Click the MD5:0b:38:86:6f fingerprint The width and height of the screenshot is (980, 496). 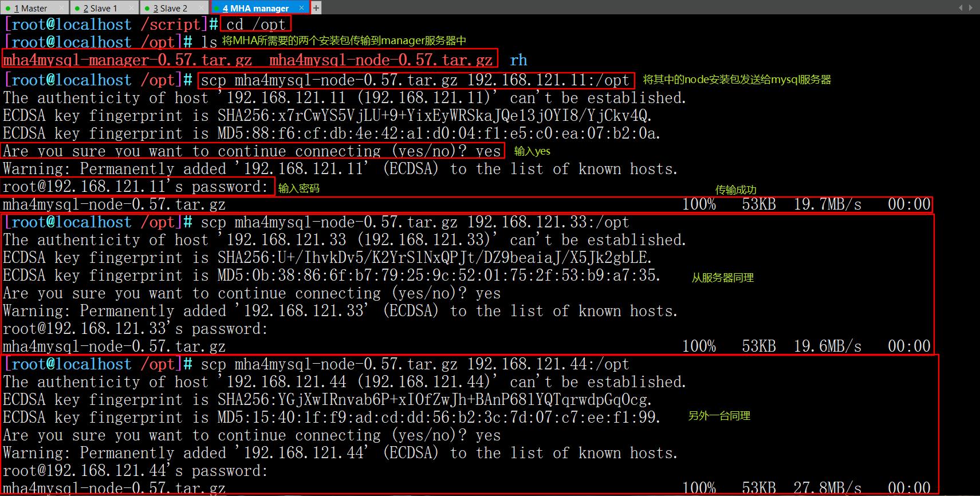click(439, 275)
